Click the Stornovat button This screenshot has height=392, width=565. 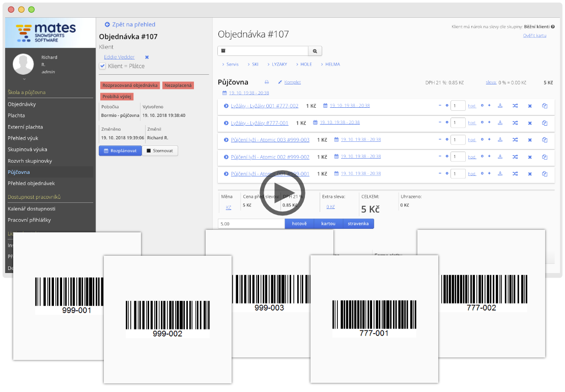pyautogui.click(x=160, y=150)
